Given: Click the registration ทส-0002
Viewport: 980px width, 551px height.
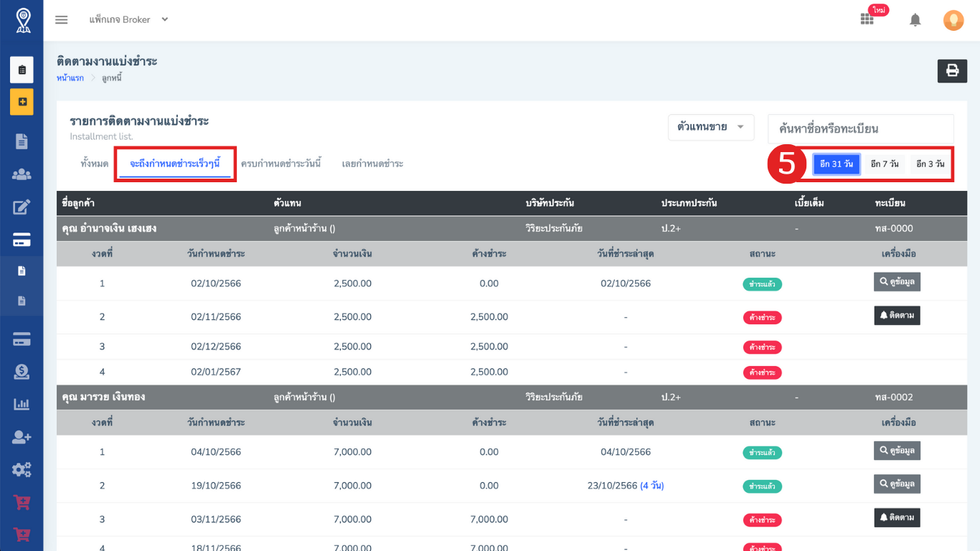Looking at the screenshot, I should tap(894, 397).
